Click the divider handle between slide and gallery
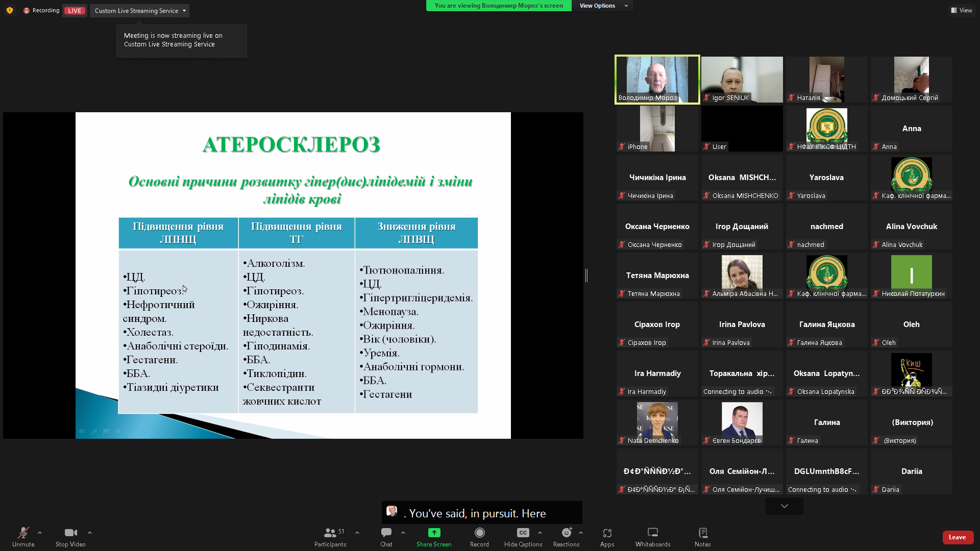Image resolution: width=980 pixels, height=551 pixels. (x=586, y=275)
